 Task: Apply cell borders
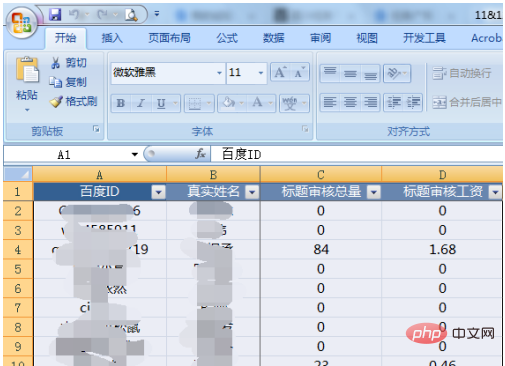(x=195, y=103)
